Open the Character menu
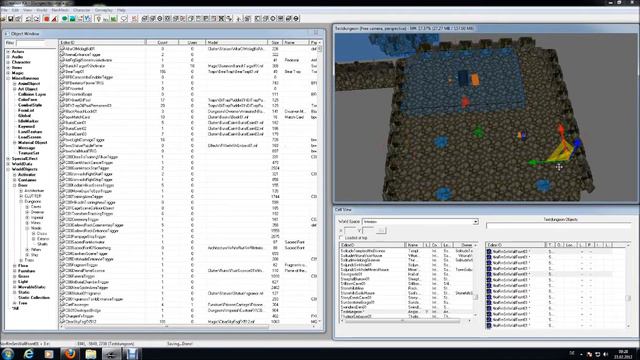The width and height of the screenshot is (640, 360). (x=82, y=10)
